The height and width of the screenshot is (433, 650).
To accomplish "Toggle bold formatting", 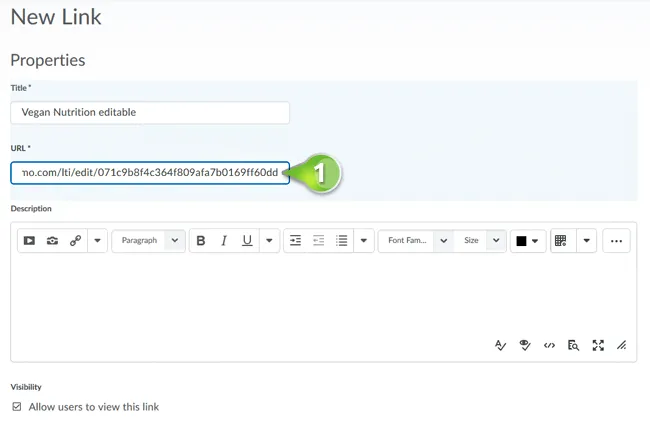I will point(201,240).
